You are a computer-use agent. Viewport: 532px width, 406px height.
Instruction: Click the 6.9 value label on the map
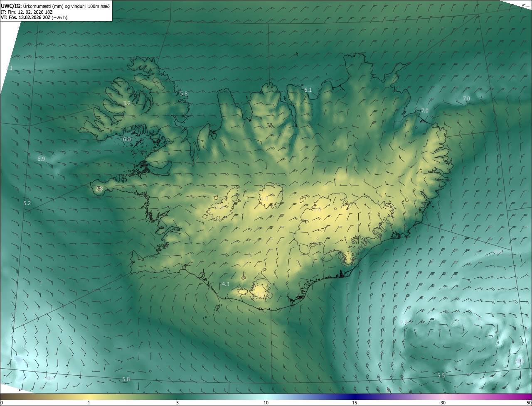tap(41, 159)
